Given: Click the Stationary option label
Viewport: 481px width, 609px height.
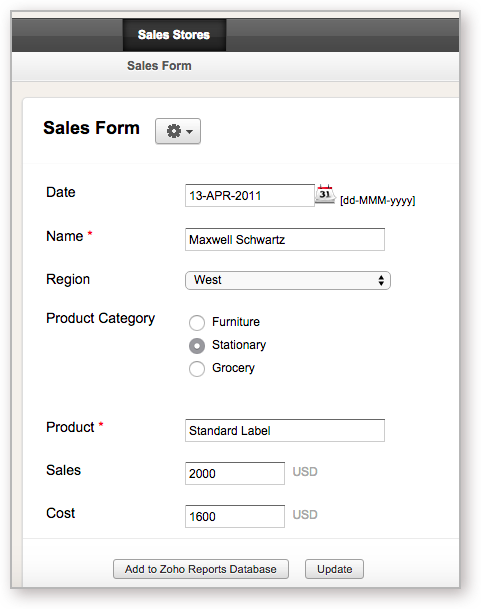Looking at the screenshot, I should pos(239,345).
